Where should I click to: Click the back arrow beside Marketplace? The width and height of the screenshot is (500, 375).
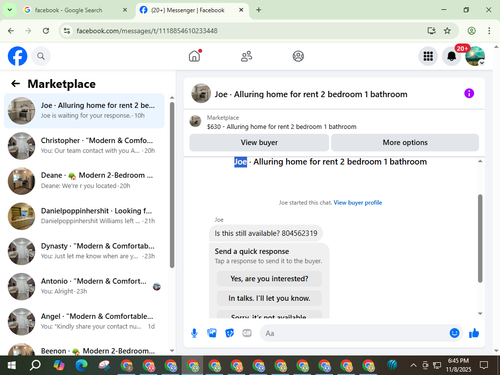click(16, 84)
